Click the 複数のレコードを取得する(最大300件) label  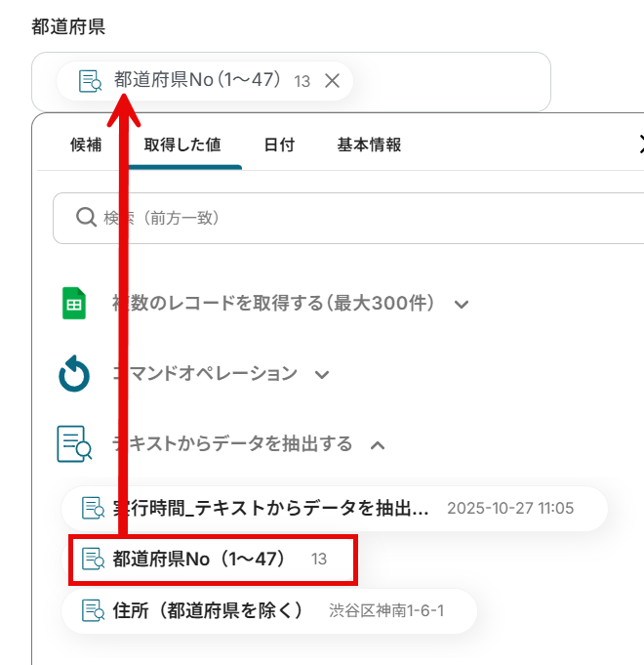point(273,304)
